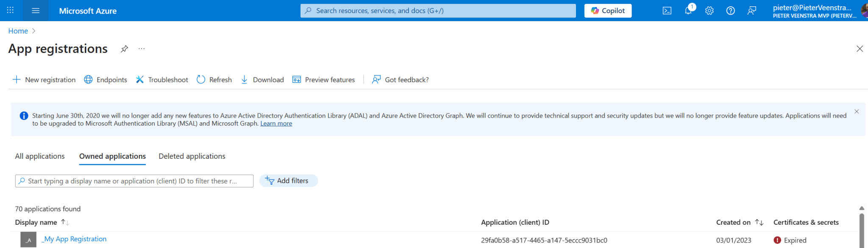Screen dimensions: 868x248
Task: Sort by Created on column
Action: (740, 222)
